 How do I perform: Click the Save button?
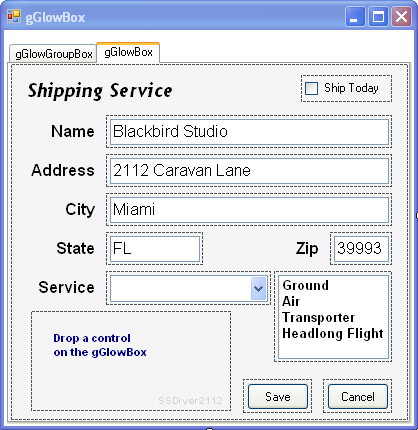278,397
